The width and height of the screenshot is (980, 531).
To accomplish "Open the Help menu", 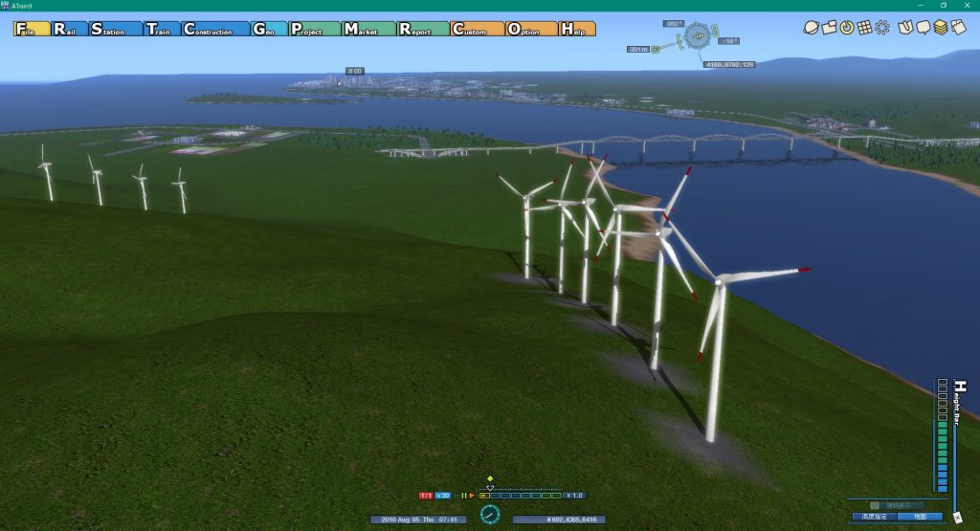I will click(x=577, y=29).
